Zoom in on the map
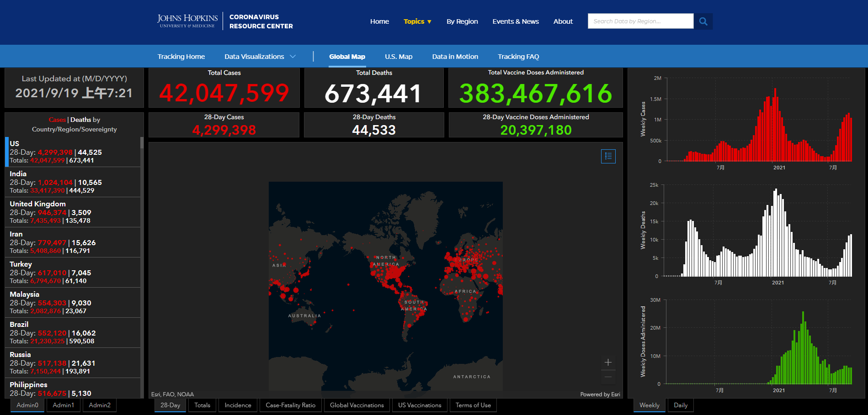 pos(608,362)
